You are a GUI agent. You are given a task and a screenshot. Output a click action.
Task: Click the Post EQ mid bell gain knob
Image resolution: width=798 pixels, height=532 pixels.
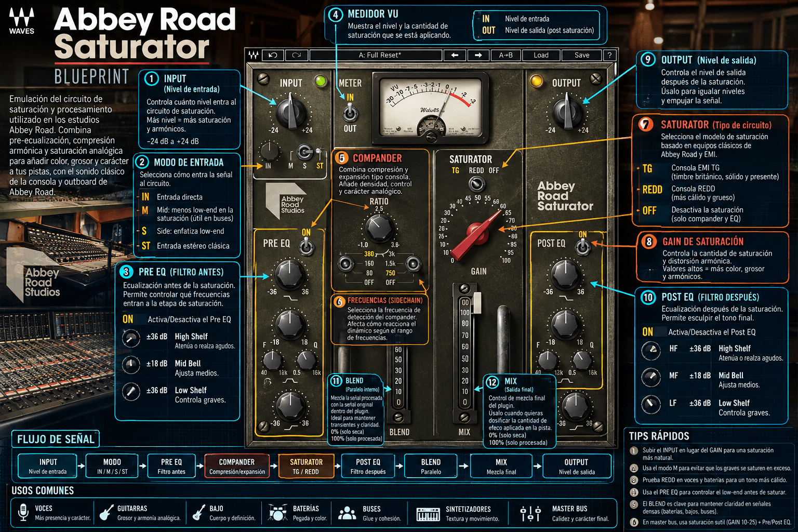565,324
